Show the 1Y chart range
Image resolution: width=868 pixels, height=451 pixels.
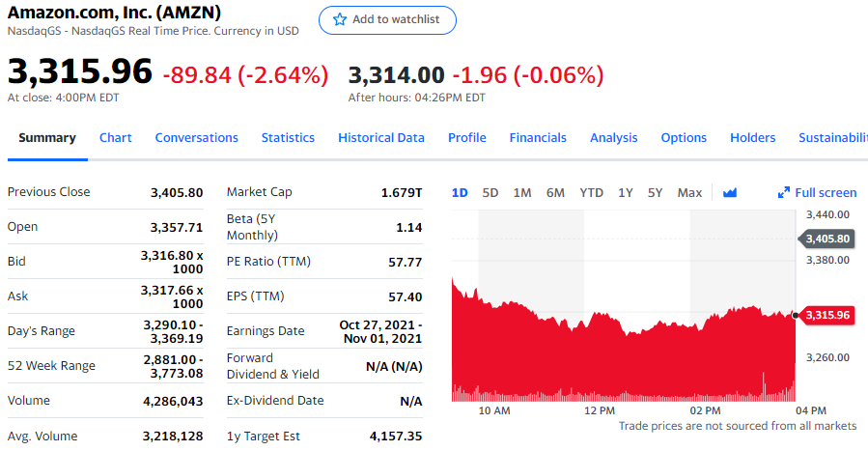626,193
